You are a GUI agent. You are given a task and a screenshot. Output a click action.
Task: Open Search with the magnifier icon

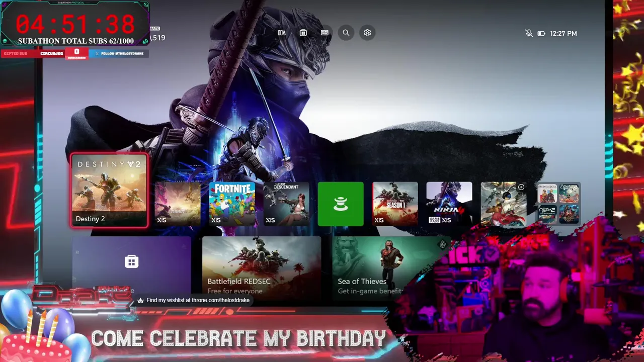pos(346,33)
